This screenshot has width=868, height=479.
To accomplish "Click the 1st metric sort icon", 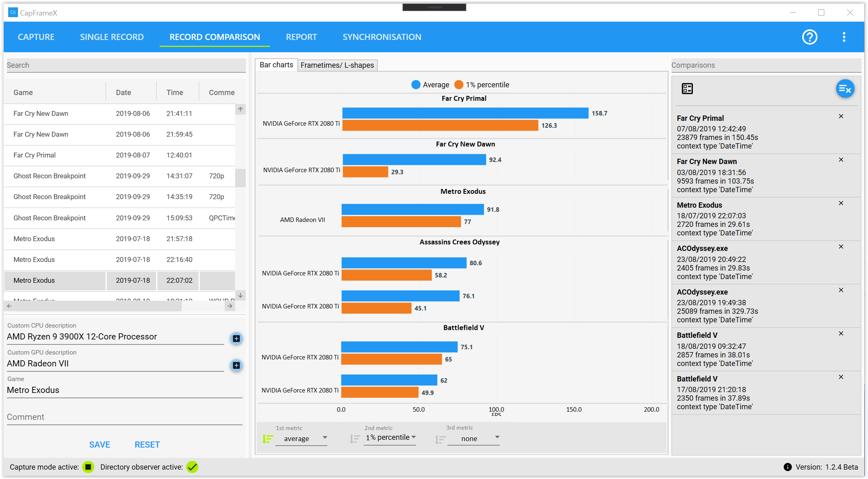I will (x=268, y=439).
